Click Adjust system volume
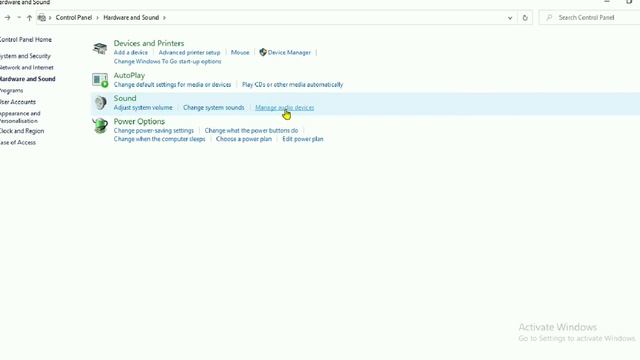This screenshot has width=640, height=360. coord(143,108)
